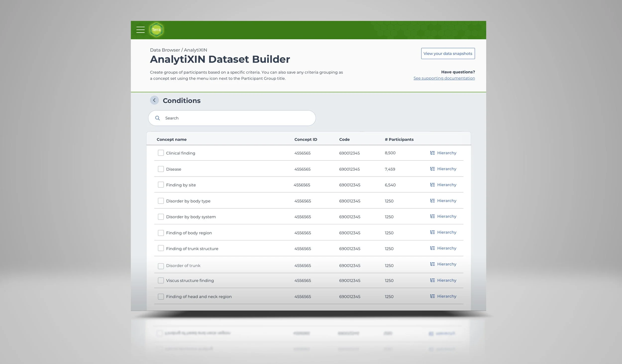Open Hierarchy link for Disease
The image size is (622, 364).
[x=447, y=169]
